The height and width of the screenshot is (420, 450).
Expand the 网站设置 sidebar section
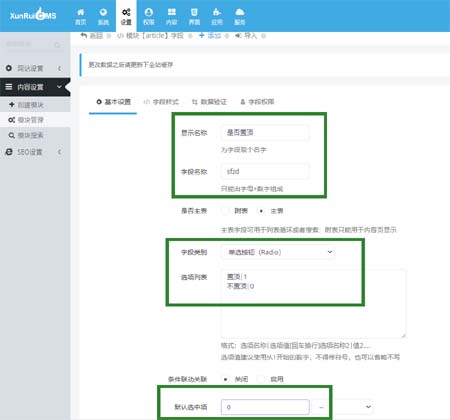35,68
